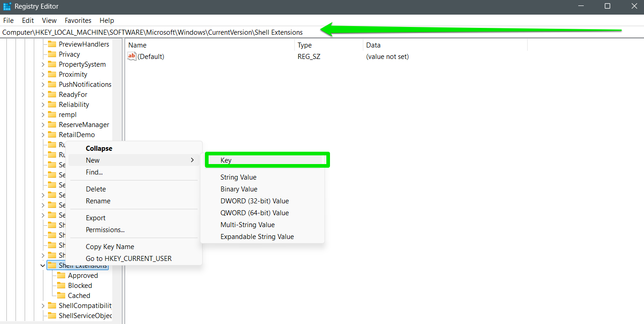The height and width of the screenshot is (324, 644).
Task: Select the (Default) value name
Action: pyautogui.click(x=151, y=57)
